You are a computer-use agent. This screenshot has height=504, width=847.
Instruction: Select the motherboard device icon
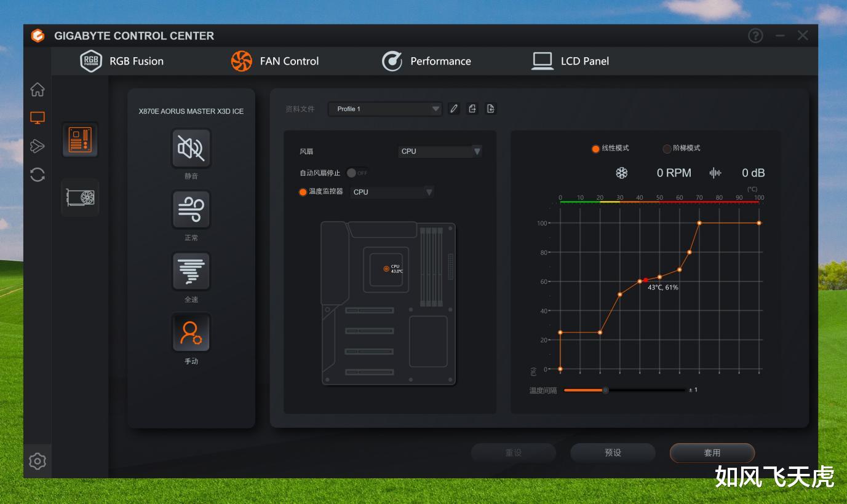coord(80,140)
